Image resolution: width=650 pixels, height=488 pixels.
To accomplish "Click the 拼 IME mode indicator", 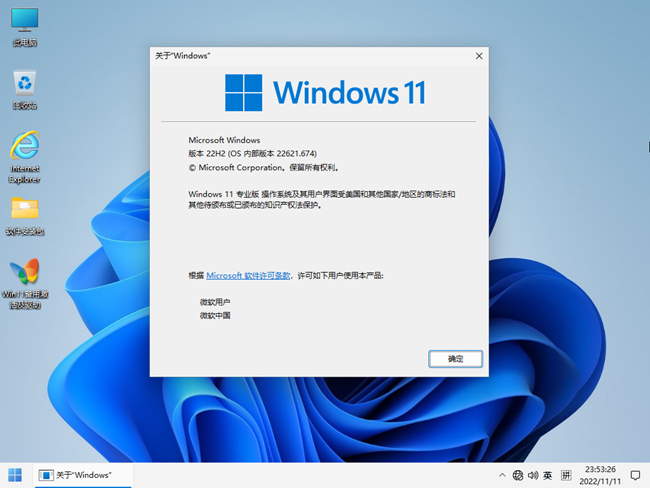I will [x=566, y=475].
